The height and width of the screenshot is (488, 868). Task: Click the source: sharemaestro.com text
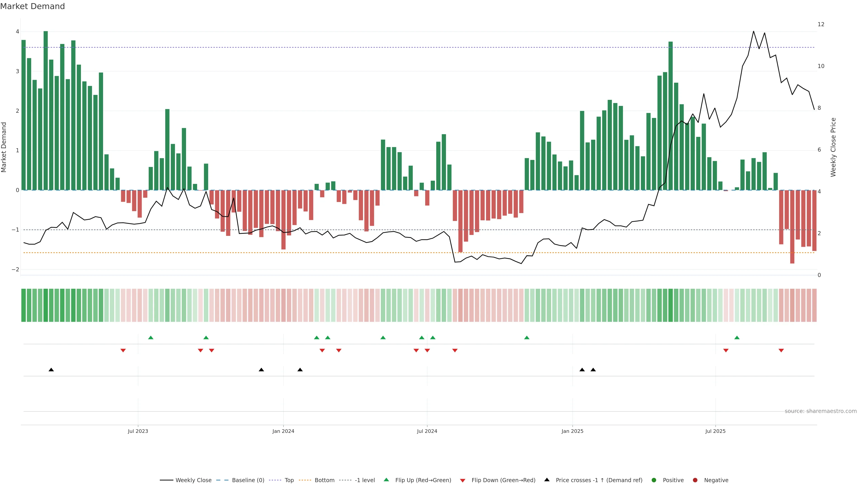point(821,411)
